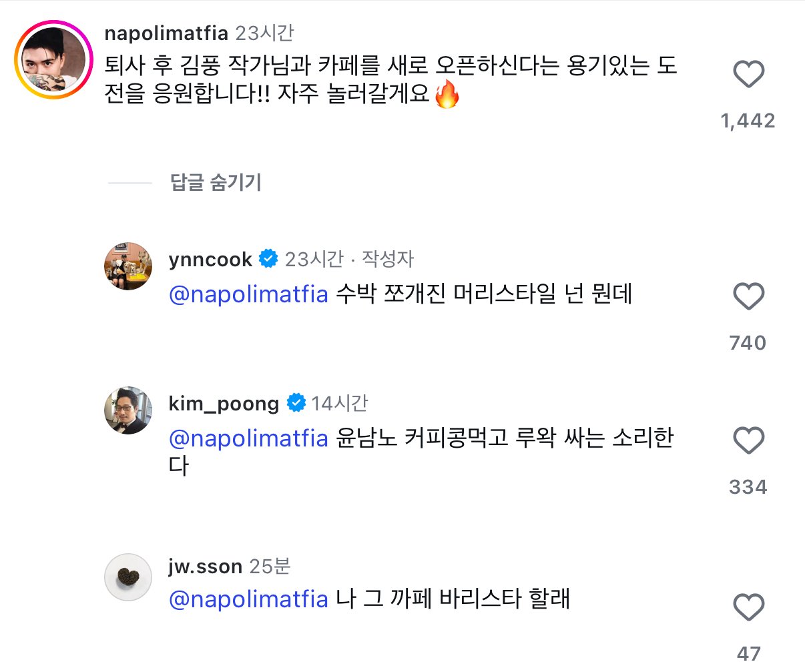Click @napolimatfia mention in jw.sson reply
This screenshot has height=672, width=805.
click(x=248, y=599)
